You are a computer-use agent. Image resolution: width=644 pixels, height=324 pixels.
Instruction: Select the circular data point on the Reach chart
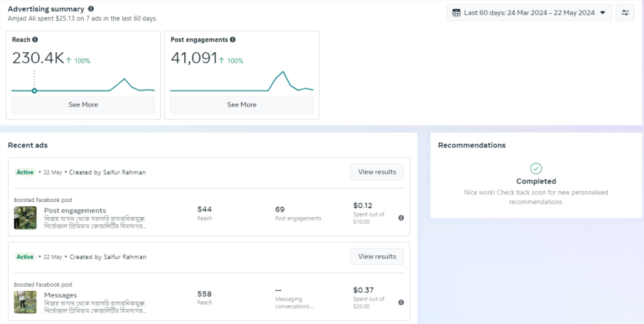(x=35, y=91)
